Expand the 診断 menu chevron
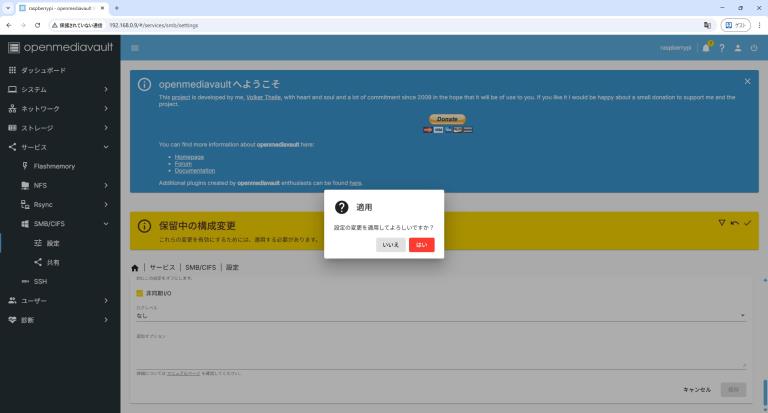768x413 pixels. click(106, 319)
